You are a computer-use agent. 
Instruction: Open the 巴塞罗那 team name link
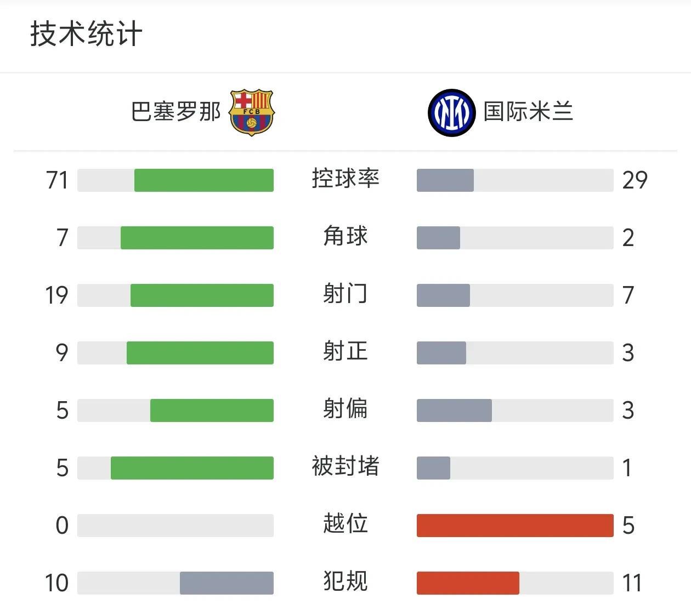(175, 112)
